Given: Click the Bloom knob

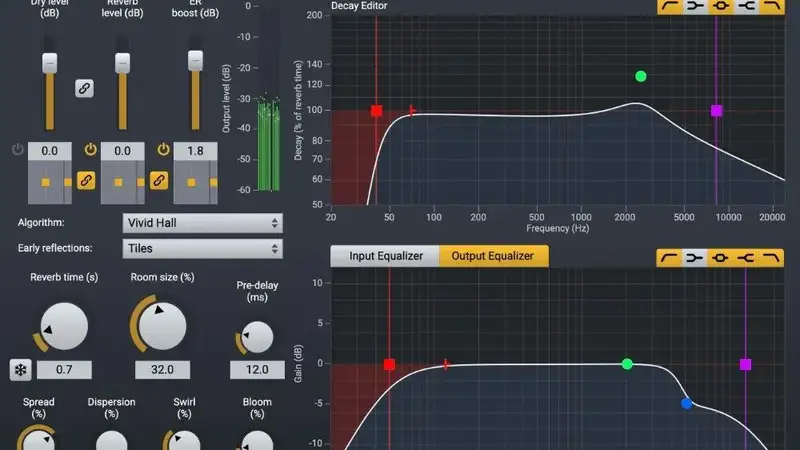Looking at the screenshot, I should pyautogui.click(x=257, y=440).
